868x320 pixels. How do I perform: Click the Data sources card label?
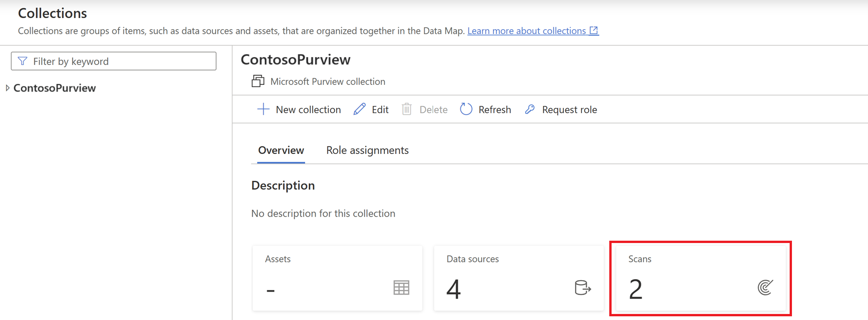[x=472, y=259]
